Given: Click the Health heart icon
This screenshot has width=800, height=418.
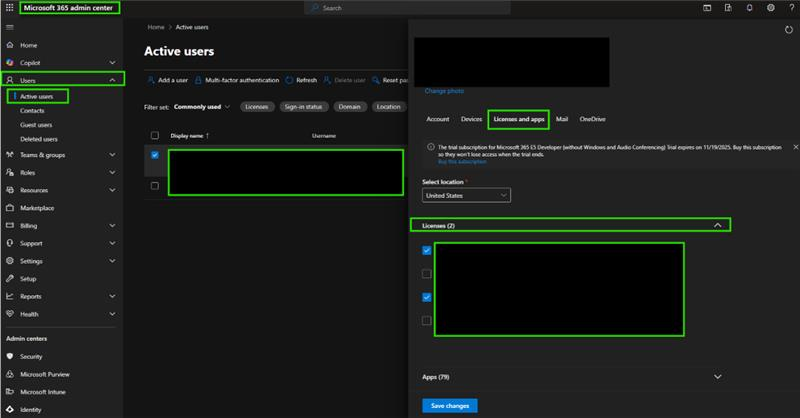Looking at the screenshot, I should click(10, 314).
